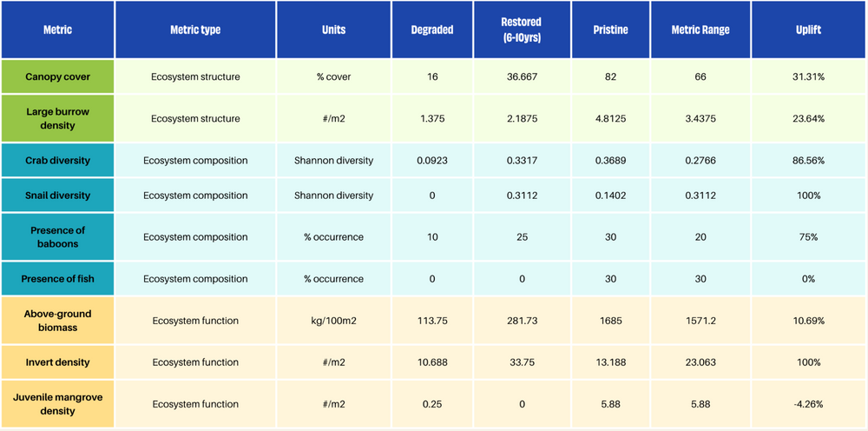
Task: Select the Degraded column header
Action: tap(432, 30)
